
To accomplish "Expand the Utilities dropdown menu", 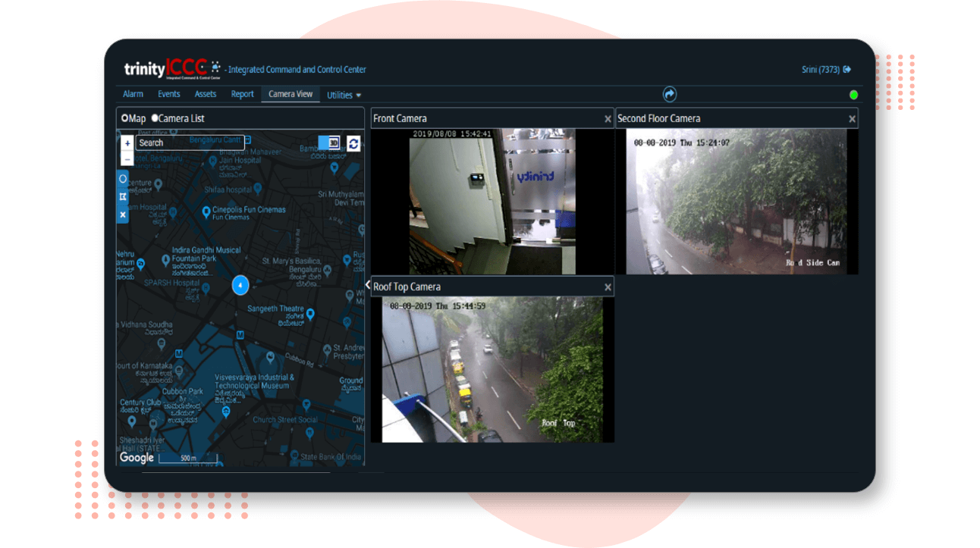I will point(344,96).
